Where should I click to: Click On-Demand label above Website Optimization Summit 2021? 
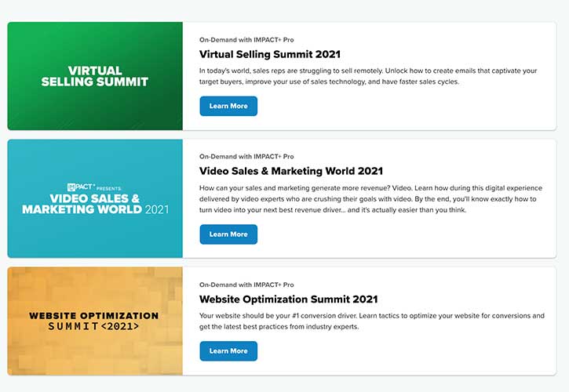tap(246, 285)
